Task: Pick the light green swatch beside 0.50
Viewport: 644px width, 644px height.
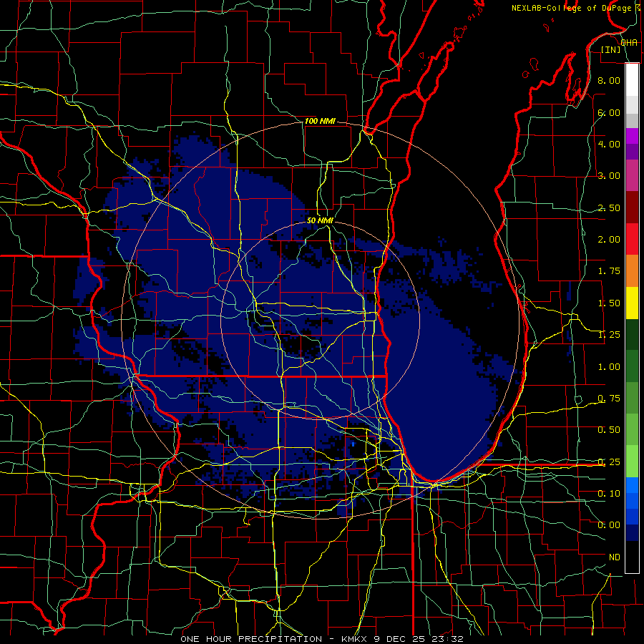Action: point(632,429)
